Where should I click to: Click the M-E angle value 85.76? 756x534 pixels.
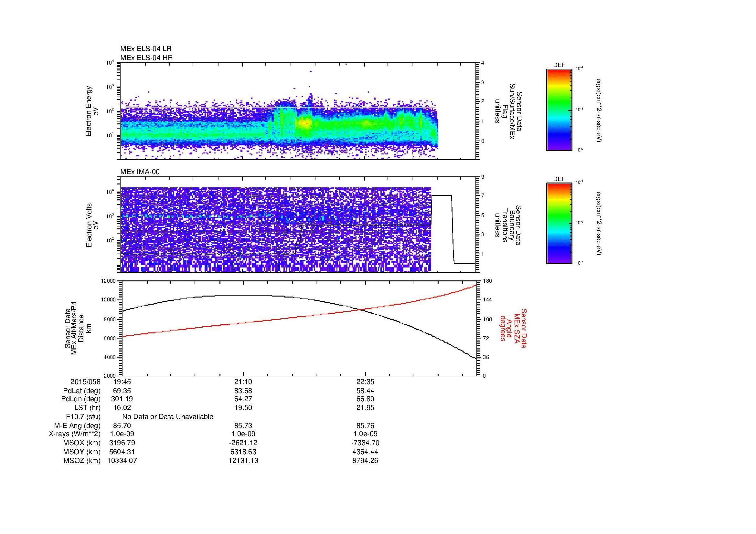point(365,425)
